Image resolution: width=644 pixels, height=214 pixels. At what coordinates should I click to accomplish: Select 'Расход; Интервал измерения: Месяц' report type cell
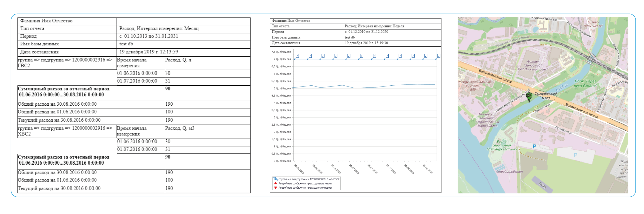coord(159,28)
